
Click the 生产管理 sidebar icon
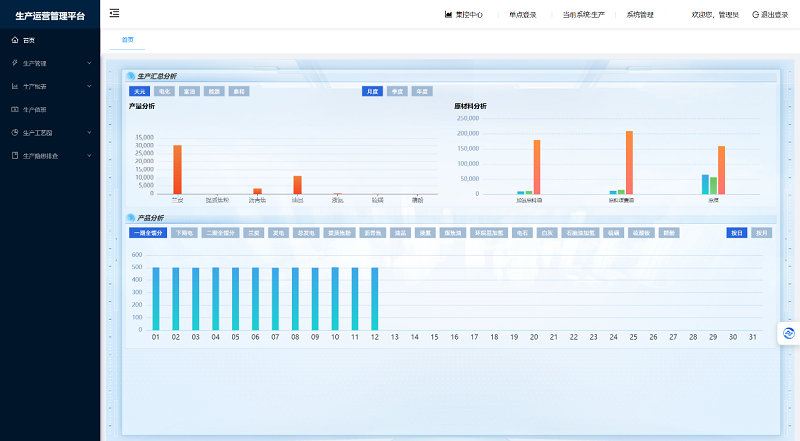coord(15,63)
